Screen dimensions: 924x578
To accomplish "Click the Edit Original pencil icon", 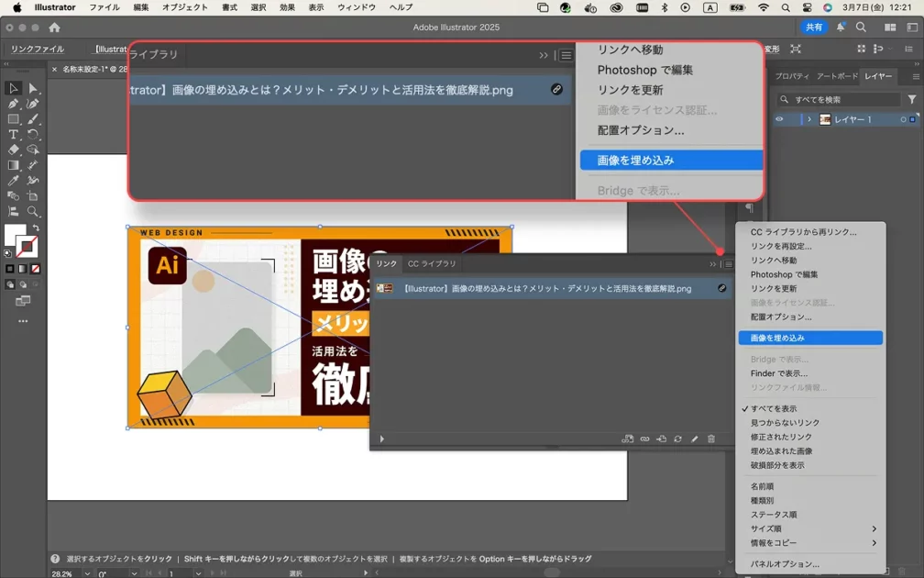I will tap(695, 439).
